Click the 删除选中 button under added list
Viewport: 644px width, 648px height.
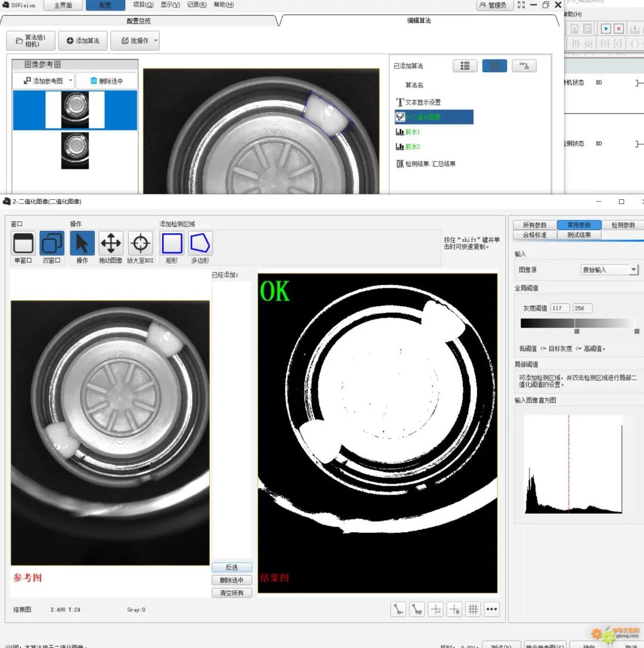(232, 580)
